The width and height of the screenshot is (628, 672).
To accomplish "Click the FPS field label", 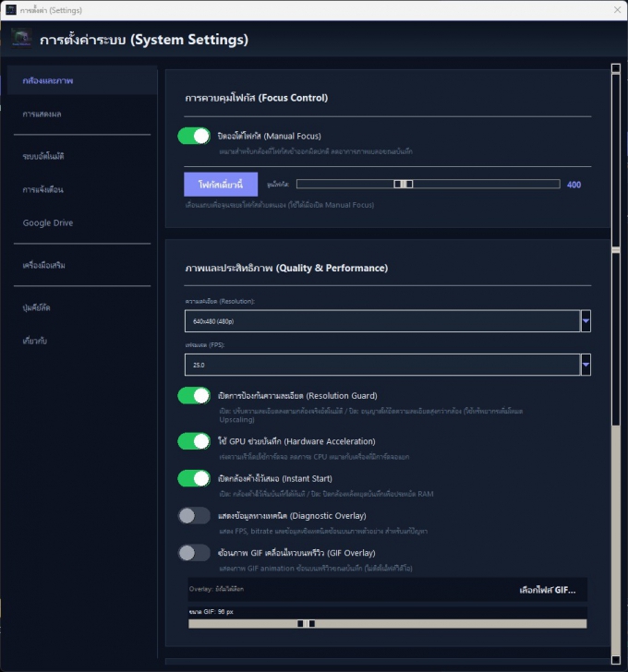I will point(205,344).
